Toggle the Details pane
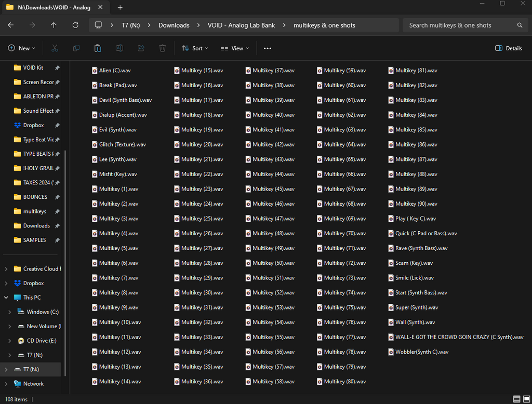 tap(508, 48)
